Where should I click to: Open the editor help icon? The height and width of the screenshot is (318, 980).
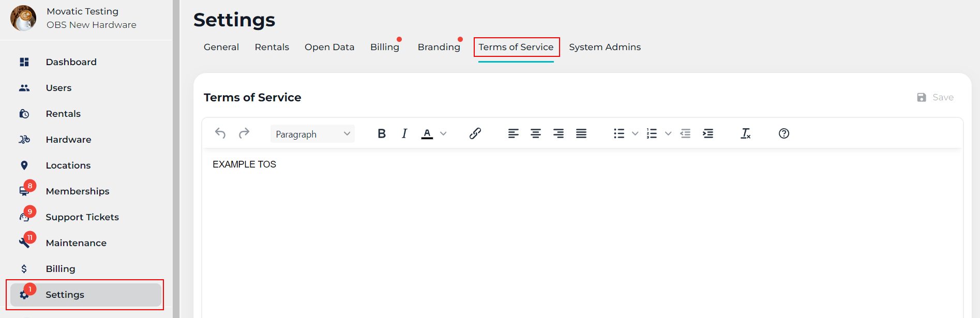pyautogui.click(x=783, y=133)
